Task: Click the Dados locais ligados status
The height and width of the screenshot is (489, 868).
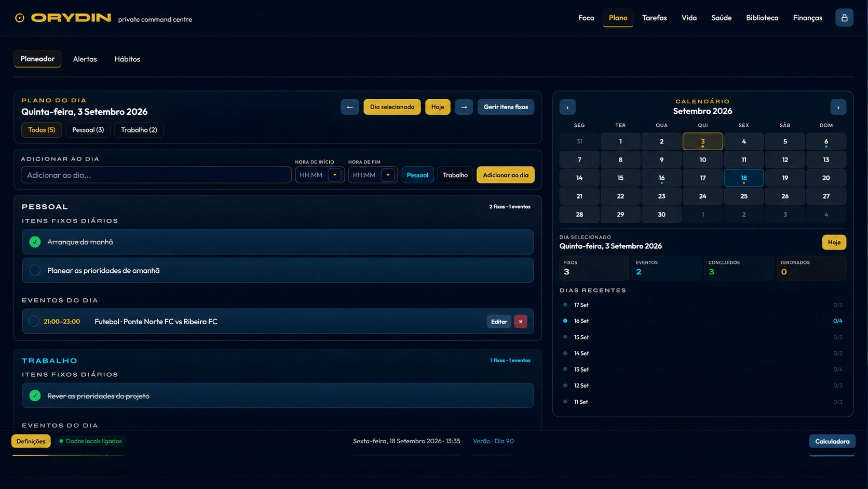Action: (x=91, y=441)
